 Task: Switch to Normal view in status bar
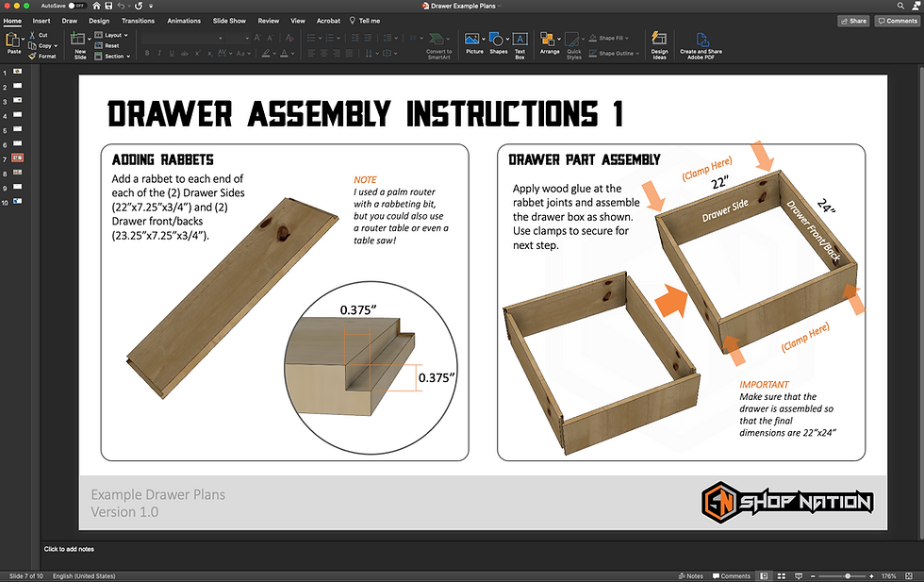765,576
